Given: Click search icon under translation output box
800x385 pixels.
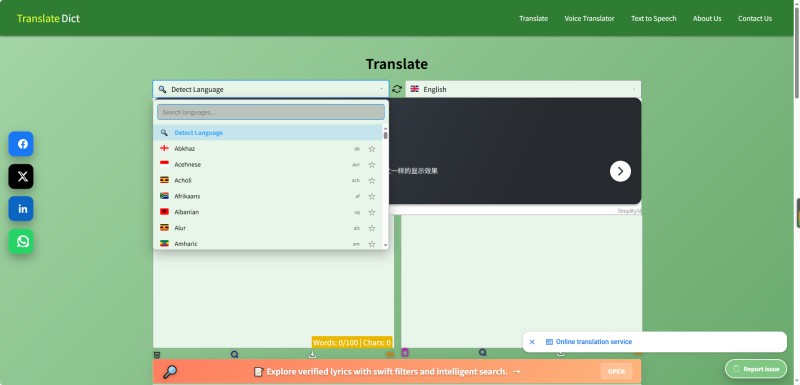Looking at the screenshot, I should (483, 352).
